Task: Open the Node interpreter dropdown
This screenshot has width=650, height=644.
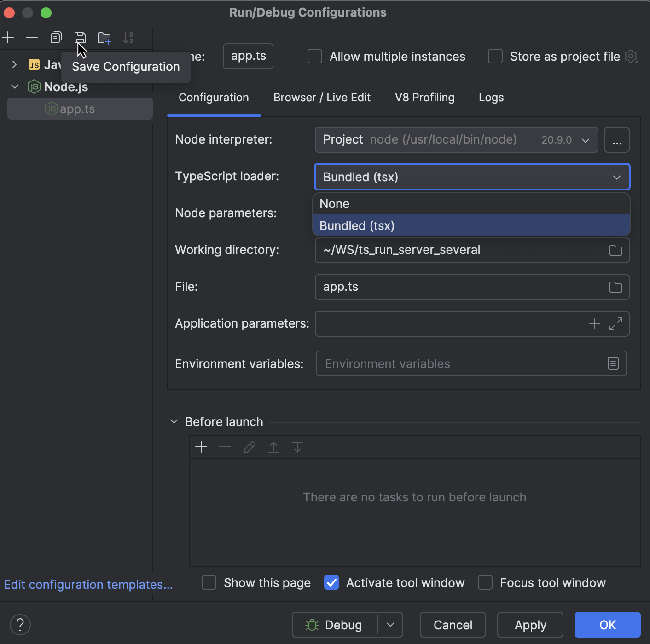Action: pos(585,140)
